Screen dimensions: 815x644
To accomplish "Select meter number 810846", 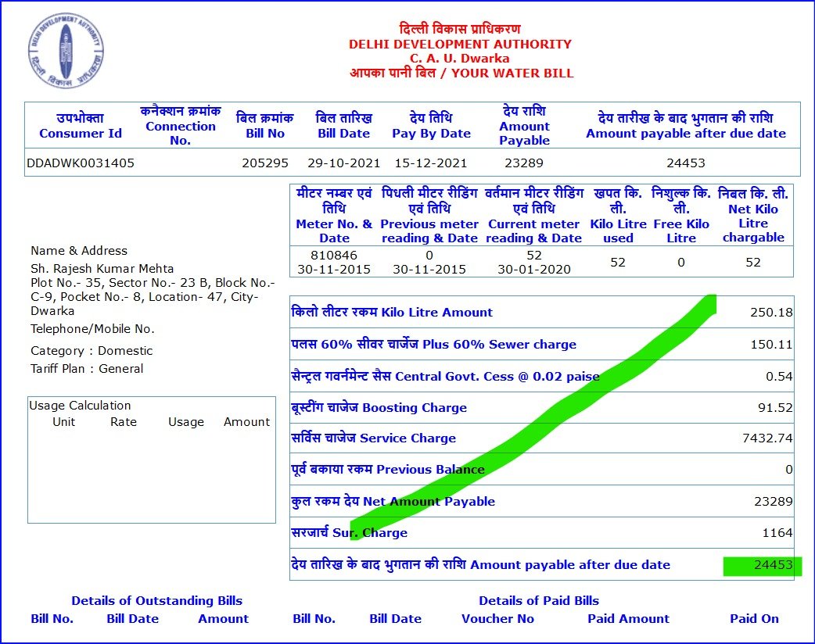I will click(x=334, y=256).
